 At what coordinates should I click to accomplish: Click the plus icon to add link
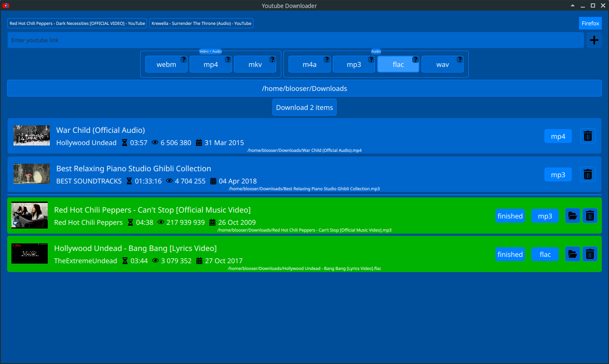(594, 40)
